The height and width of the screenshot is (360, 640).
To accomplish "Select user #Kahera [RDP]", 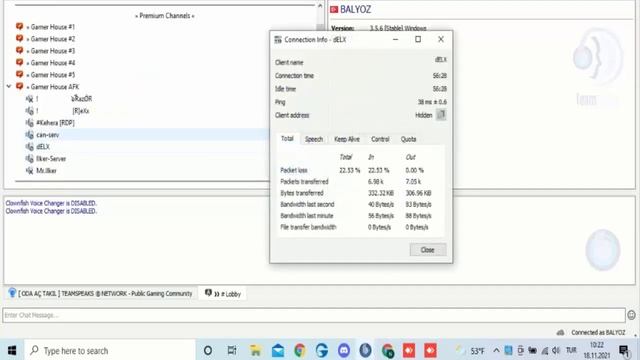I will pyautogui.click(x=55, y=122).
